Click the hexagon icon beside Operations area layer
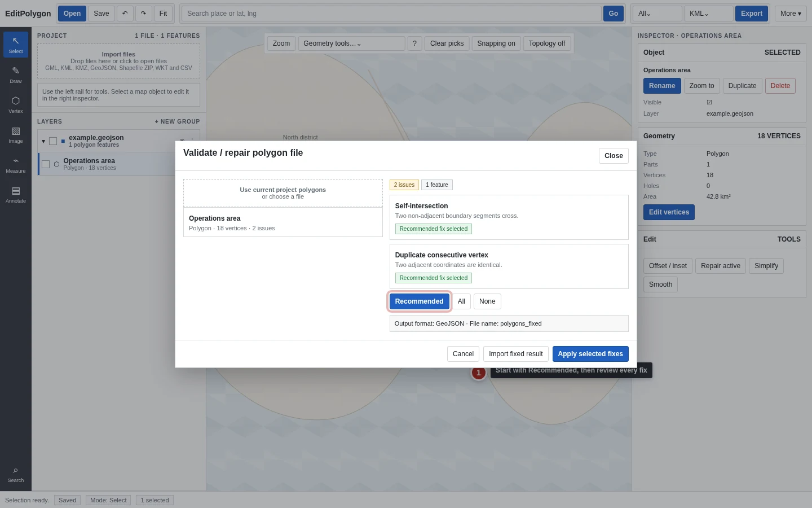Viewport: 812px width, 508px height. [x=56, y=164]
